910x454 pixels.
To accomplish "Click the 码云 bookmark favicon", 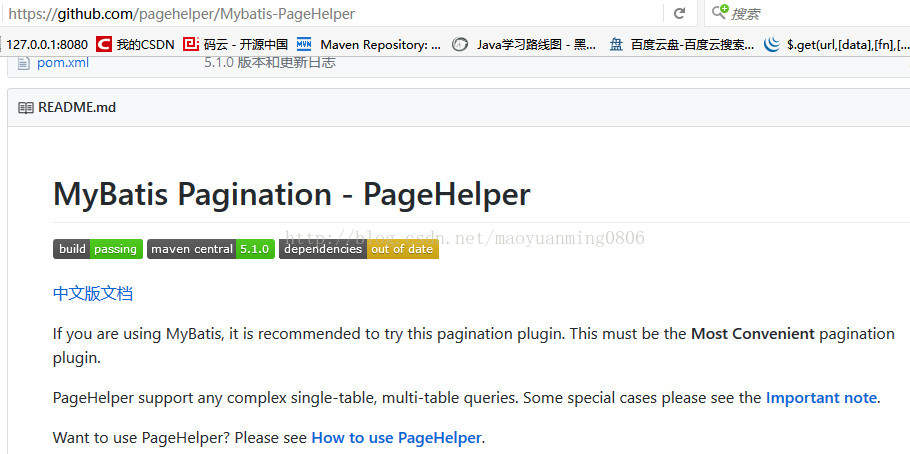I will pos(190,44).
